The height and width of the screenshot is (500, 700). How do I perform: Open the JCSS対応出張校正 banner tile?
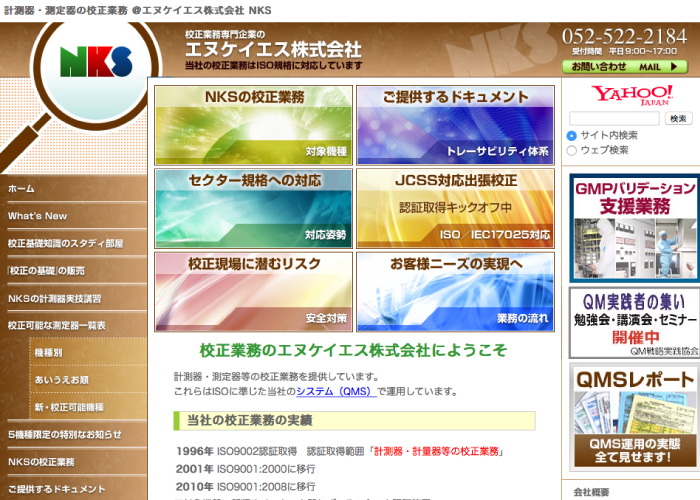pos(455,208)
